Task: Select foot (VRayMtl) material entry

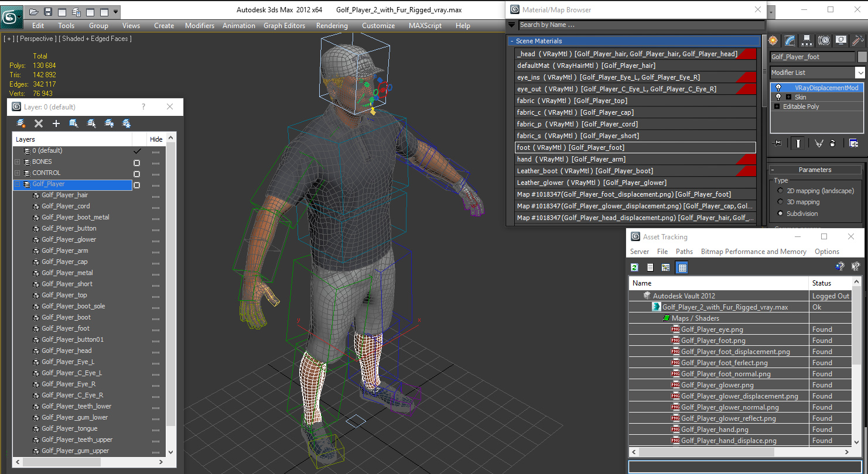Action: tap(635, 147)
